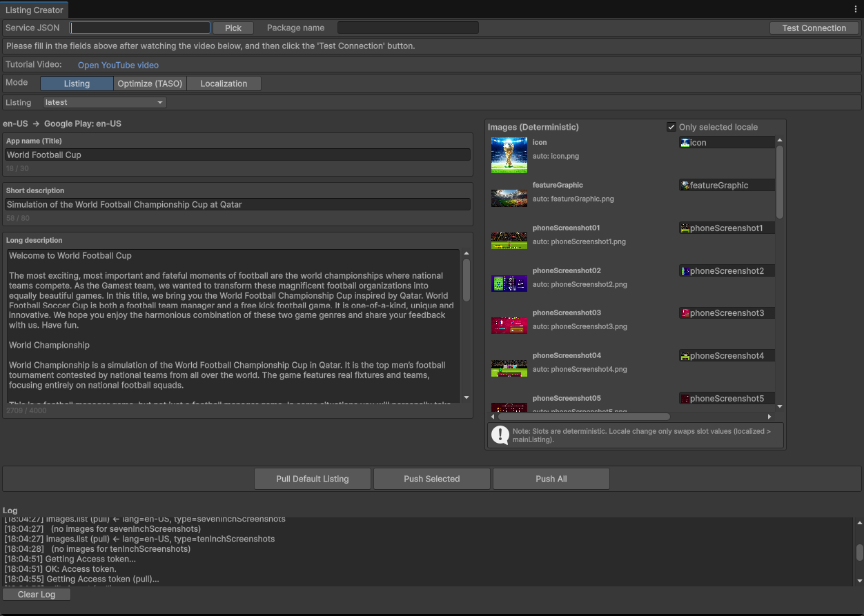Open the three-dot kebab menu at top right
This screenshot has width=864, height=616.
[856, 8]
